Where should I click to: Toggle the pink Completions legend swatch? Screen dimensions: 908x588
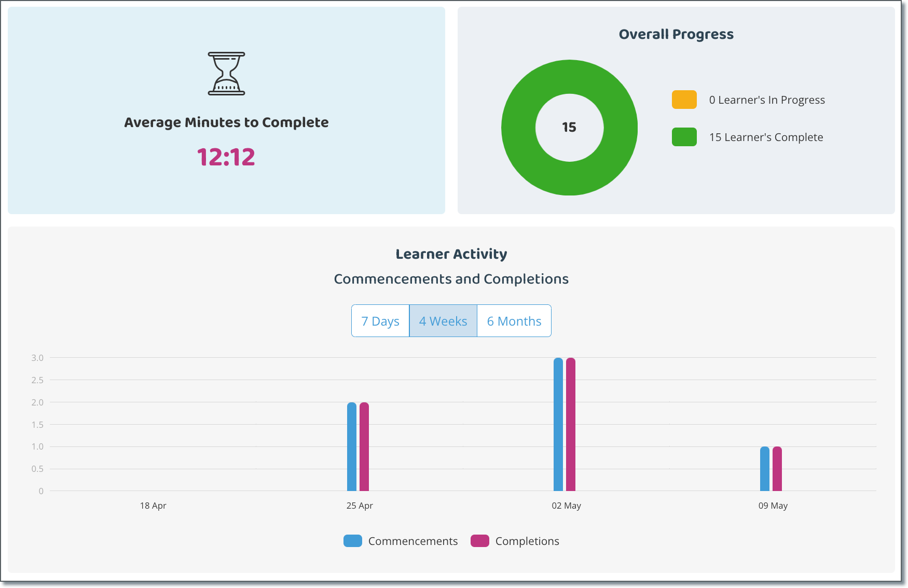click(x=480, y=541)
